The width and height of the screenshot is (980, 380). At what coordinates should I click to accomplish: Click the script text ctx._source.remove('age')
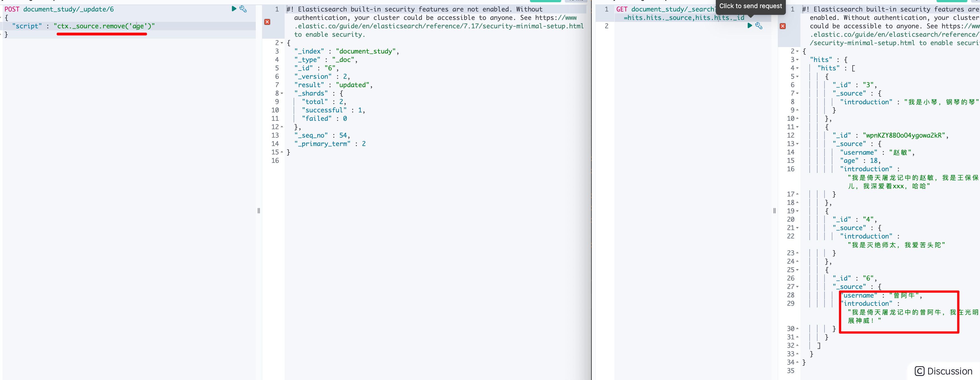(104, 26)
